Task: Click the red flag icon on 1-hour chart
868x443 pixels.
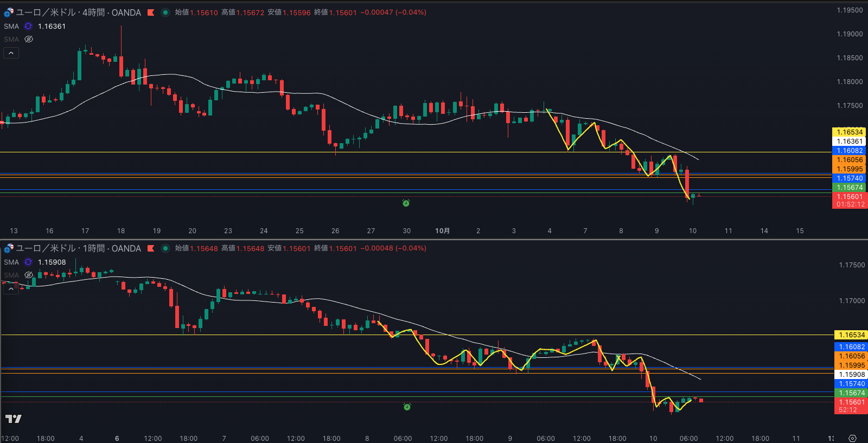Action: (x=151, y=248)
